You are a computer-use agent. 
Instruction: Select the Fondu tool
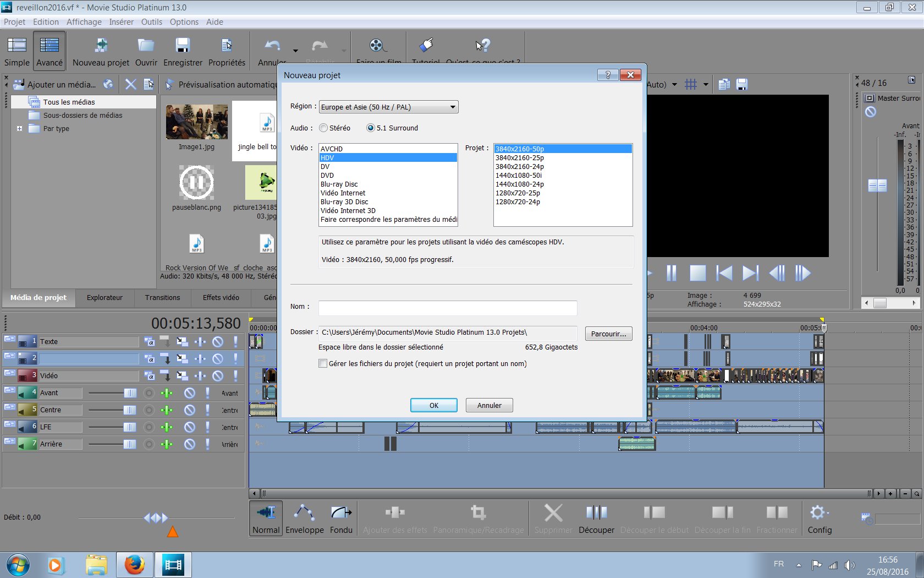pos(341,519)
